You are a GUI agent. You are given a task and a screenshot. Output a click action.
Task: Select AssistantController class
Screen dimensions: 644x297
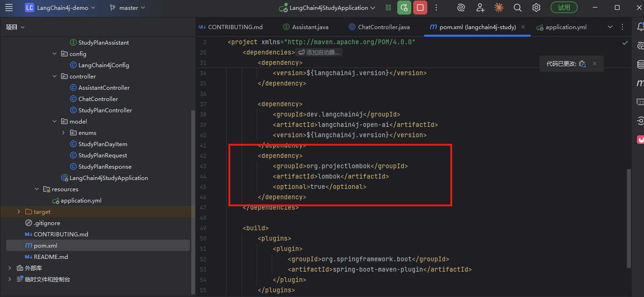coord(104,87)
